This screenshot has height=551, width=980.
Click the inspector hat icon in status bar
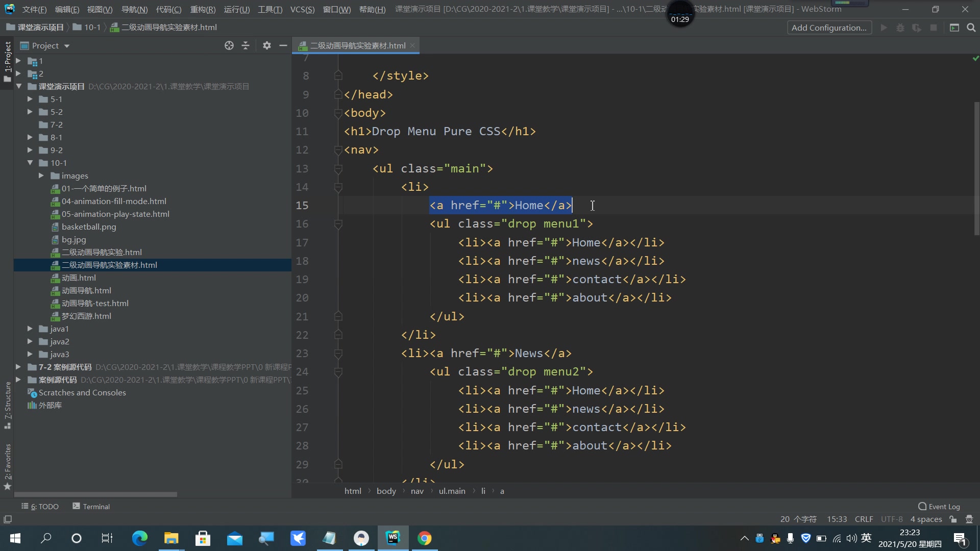(969, 519)
